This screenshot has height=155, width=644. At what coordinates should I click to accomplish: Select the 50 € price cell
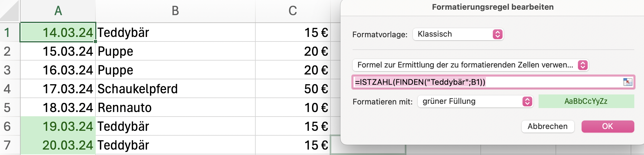coord(293,89)
